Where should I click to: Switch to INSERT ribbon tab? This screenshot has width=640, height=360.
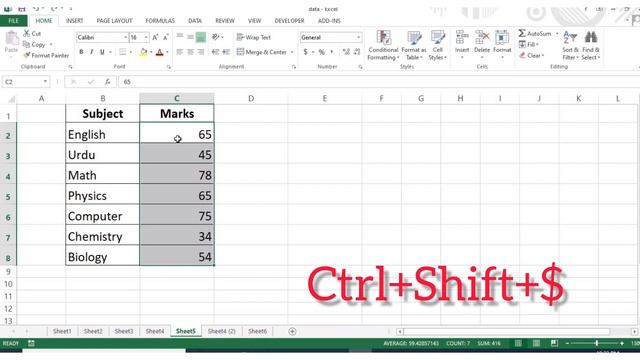pyautogui.click(x=74, y=21)
